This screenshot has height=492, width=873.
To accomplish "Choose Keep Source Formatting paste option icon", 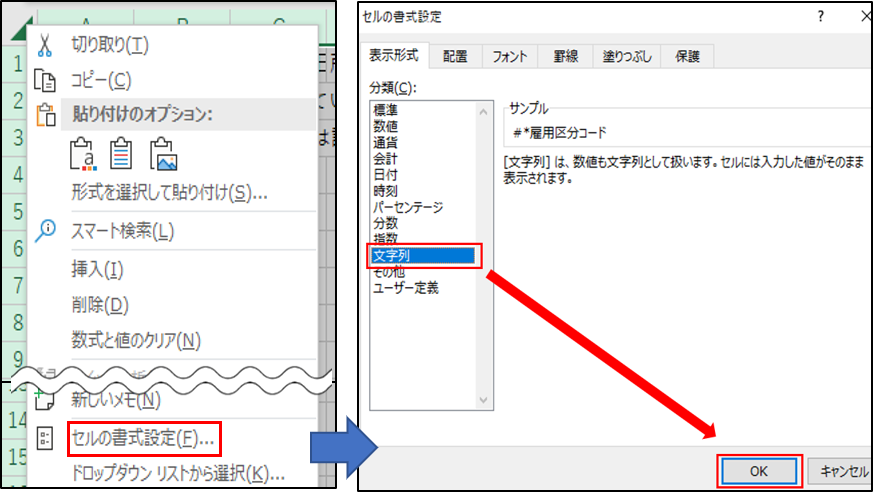I will pyautogui.click(x=84, y=153).
